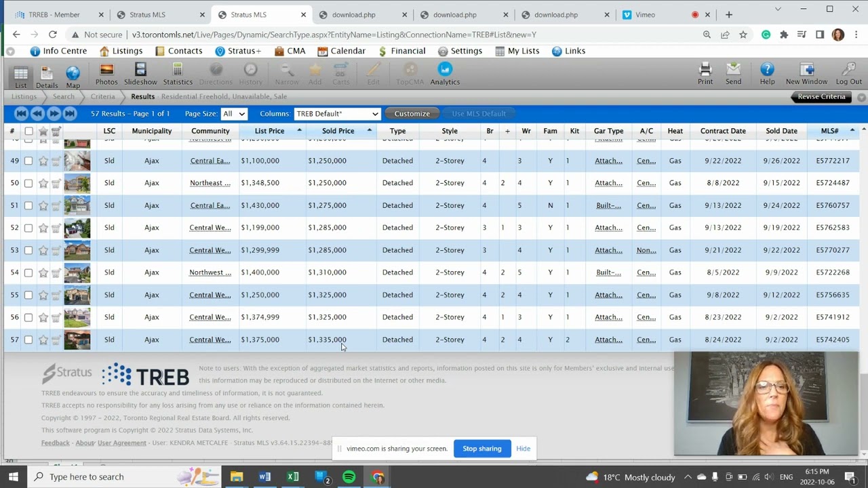Image resolution: width=868 pixels, height=488 pixels.
Task: Open the Contacts menu
Action: pos(178,51)
